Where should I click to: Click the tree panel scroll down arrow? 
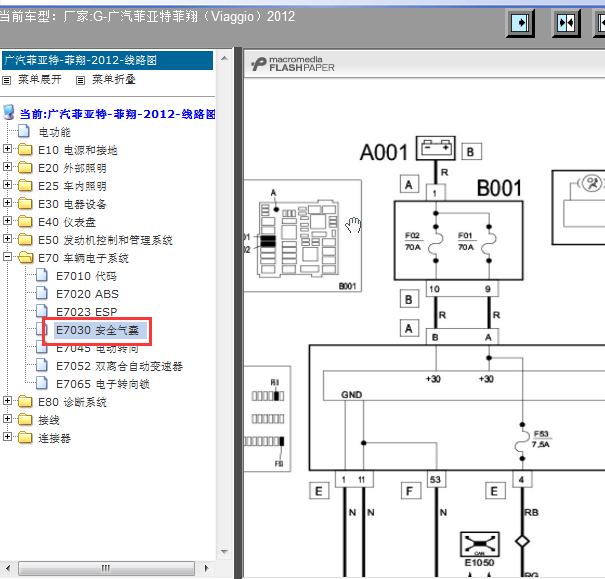point(225,552)
